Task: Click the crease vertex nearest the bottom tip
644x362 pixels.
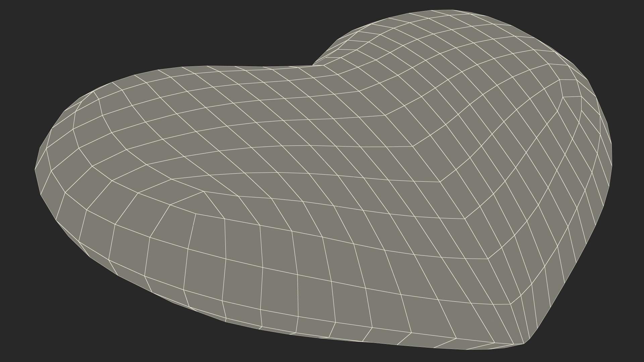Action: tap(510, 304)
